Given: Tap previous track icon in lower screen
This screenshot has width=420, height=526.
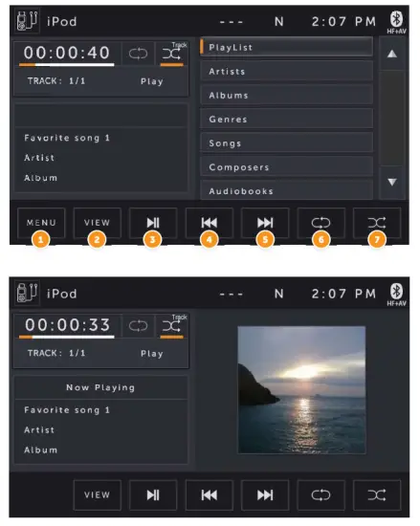Looking at the screenshot, I should pos(209,495).
